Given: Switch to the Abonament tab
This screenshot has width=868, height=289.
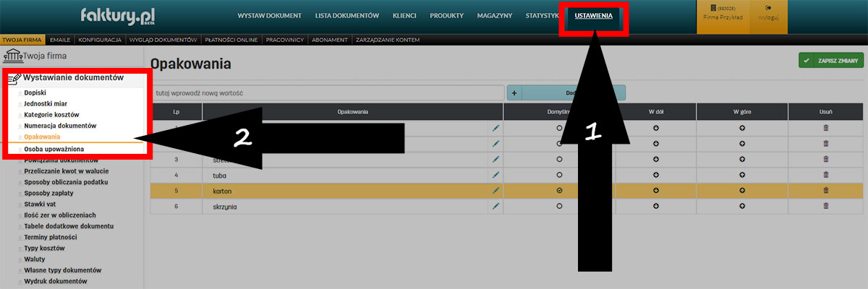Looking at the screenshot, I should point(331,40).
